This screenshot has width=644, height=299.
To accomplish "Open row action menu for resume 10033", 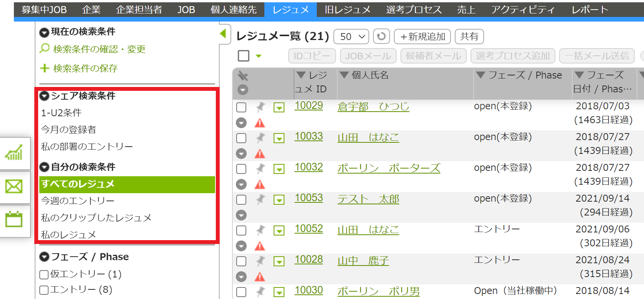I will point(279,138).
